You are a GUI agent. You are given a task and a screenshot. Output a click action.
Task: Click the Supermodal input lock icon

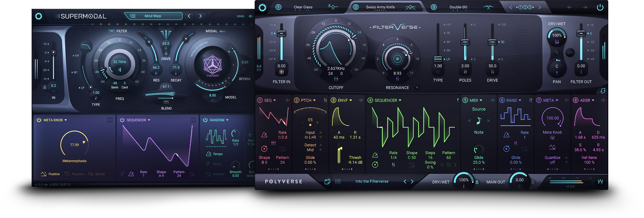pos(45,87)
